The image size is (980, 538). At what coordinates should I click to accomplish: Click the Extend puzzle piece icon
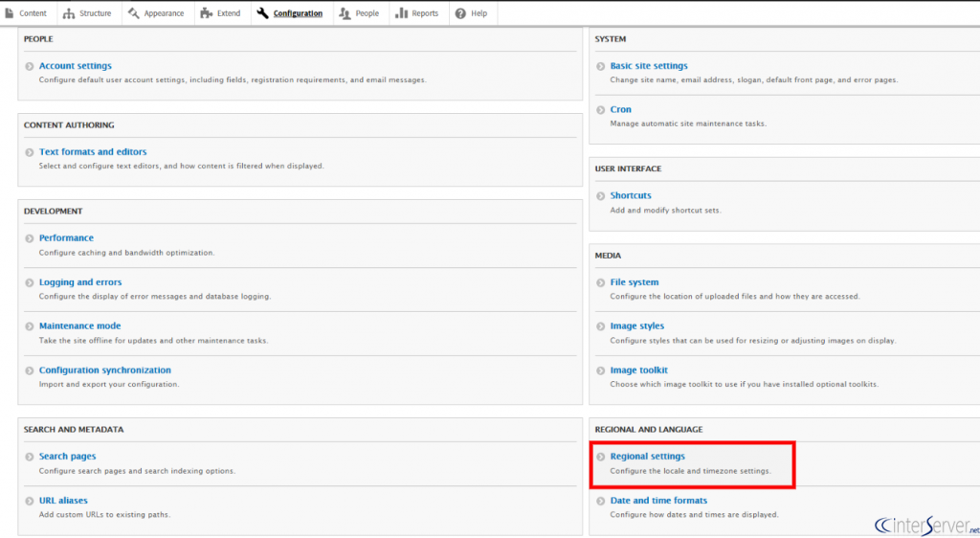[x=207, y=13]
